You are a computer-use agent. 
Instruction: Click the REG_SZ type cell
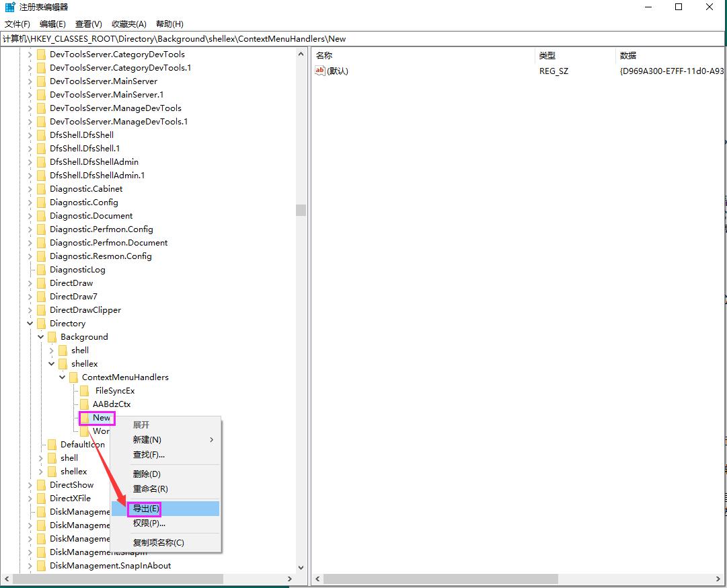[x=553, y=71]
